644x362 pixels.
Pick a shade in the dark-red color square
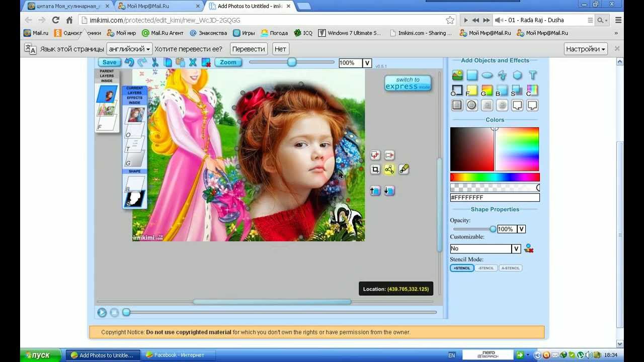(x=472, y=149)
